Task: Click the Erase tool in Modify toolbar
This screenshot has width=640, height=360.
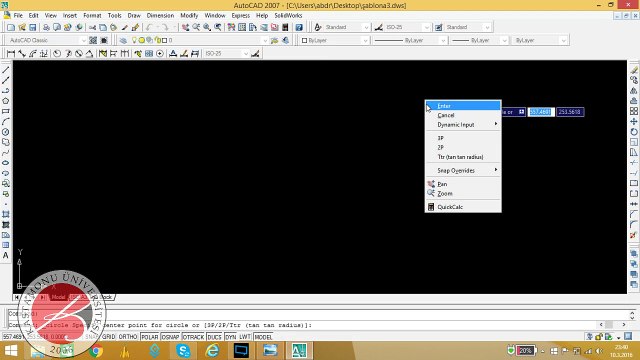Action: coord(633,70)
